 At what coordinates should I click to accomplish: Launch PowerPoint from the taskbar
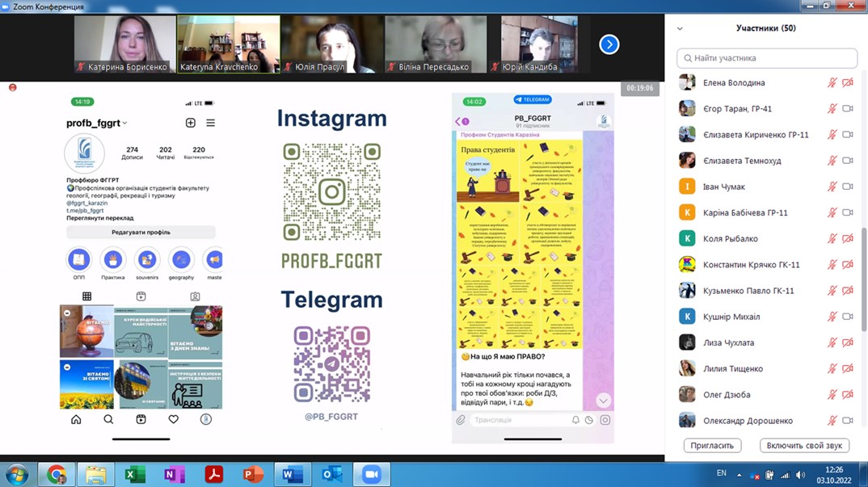pos(253,474)
